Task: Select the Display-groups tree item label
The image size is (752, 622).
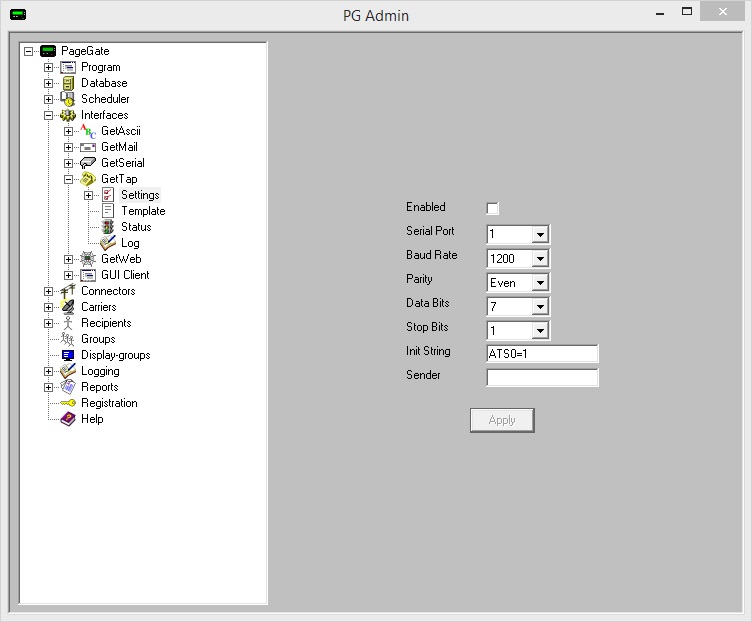Action: coord(116,355)
